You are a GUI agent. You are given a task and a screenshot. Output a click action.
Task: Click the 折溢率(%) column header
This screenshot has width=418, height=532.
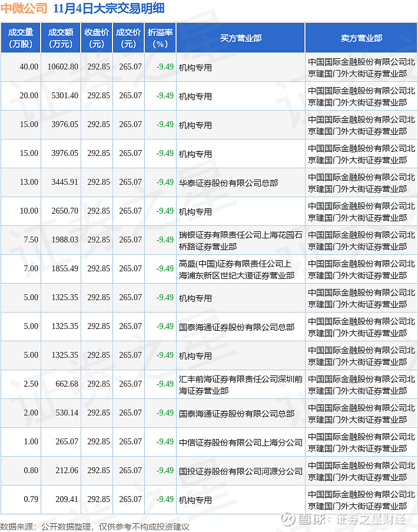[160, 38]
